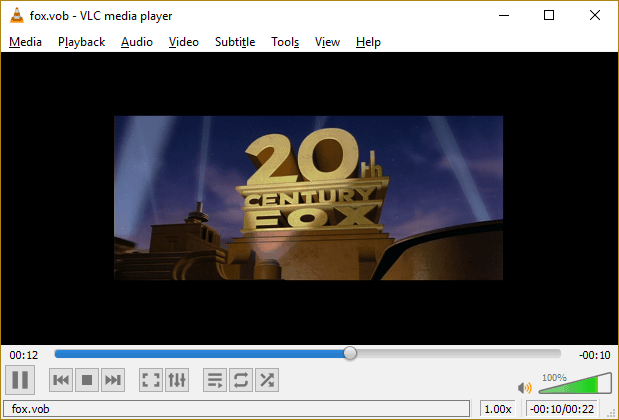Viewport: 619px width, 420px height.
Task: Toggle the playlist view
Action: coord(215,380)
